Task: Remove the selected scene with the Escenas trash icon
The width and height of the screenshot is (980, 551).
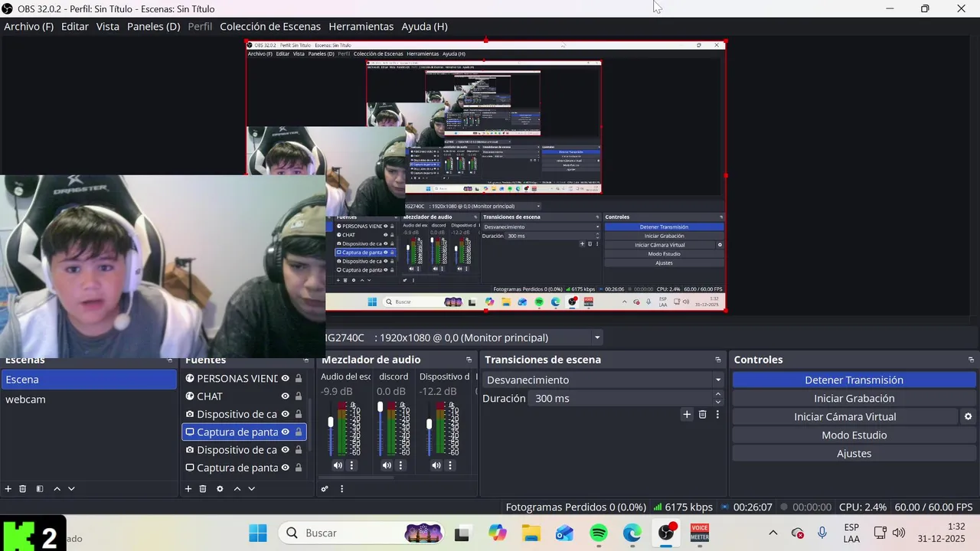Action: (x=23, y=489)
